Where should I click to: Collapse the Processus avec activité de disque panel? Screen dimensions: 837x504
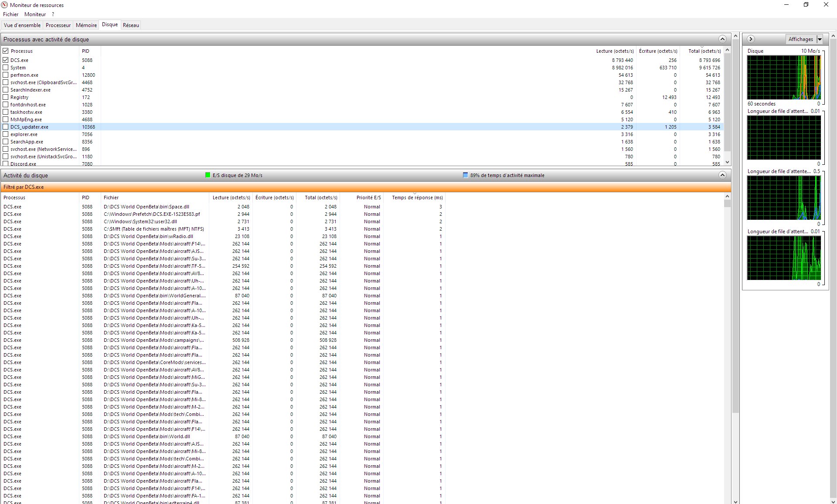[722, 39]
